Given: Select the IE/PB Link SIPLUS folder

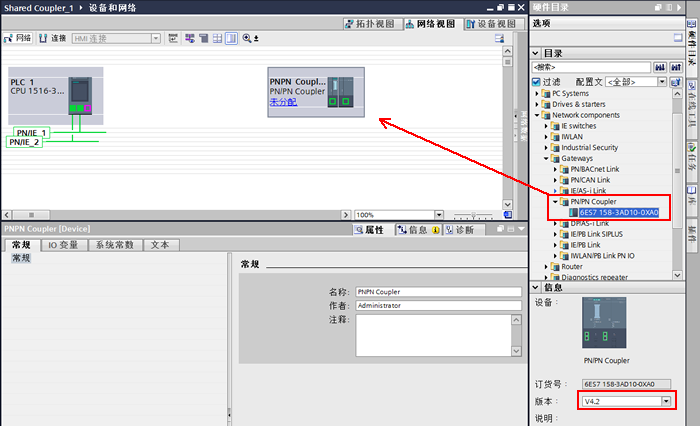Looking at the screenshot, I should (x=596, y=234).
